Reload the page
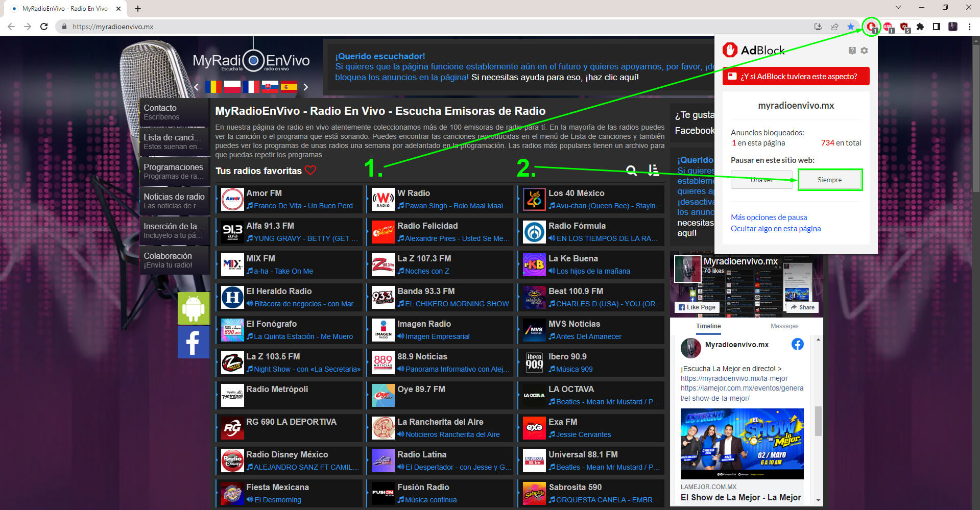980x510 pixels. click(44, 27)
